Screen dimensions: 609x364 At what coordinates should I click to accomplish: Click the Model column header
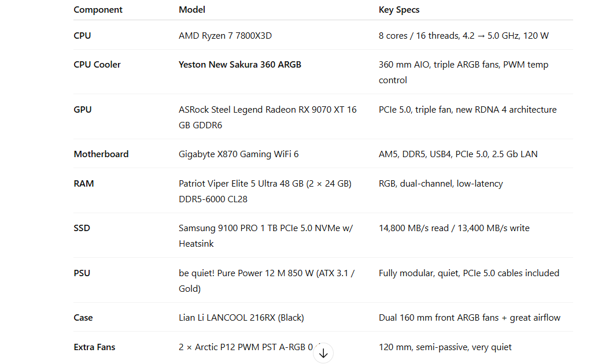click(192, 10)
